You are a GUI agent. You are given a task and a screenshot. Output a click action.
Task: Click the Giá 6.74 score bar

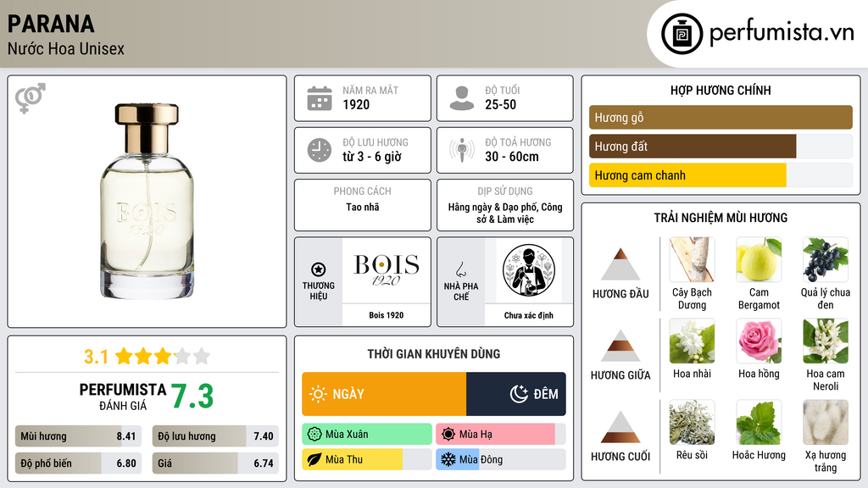215,463
